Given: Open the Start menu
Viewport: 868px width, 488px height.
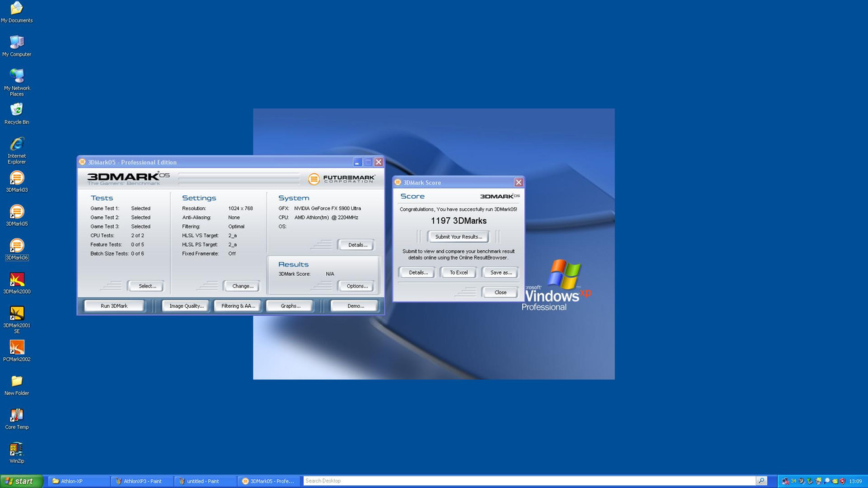Looking at the screenshot, I should tap(22, 481).
